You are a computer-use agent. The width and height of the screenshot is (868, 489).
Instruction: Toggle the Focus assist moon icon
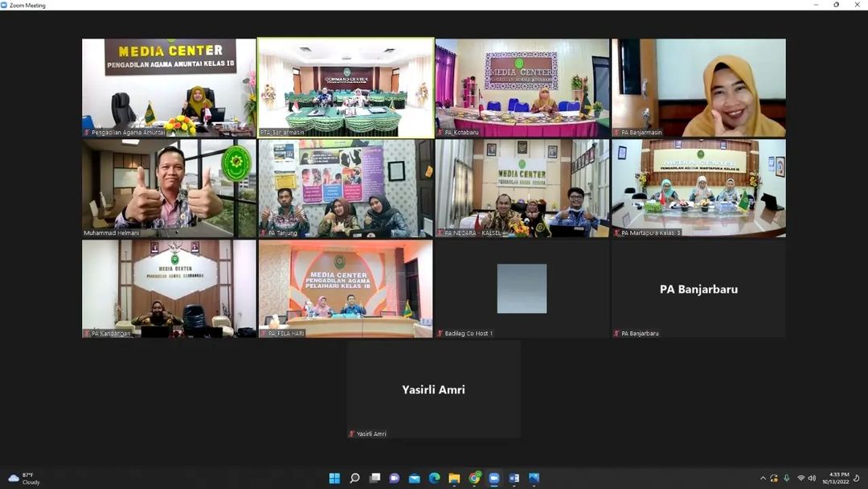tap(857, 479)
